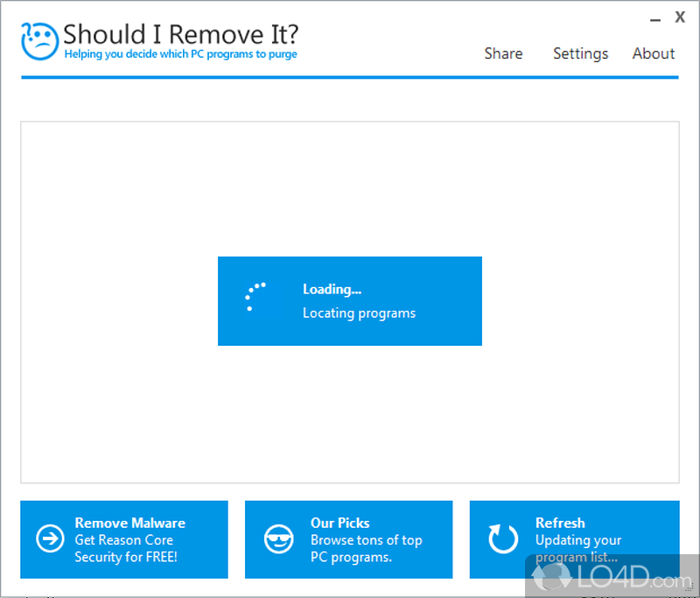Open Our Picks top PC programs
Viewport: 700px width, 598px height.
(x=348, y=539)
